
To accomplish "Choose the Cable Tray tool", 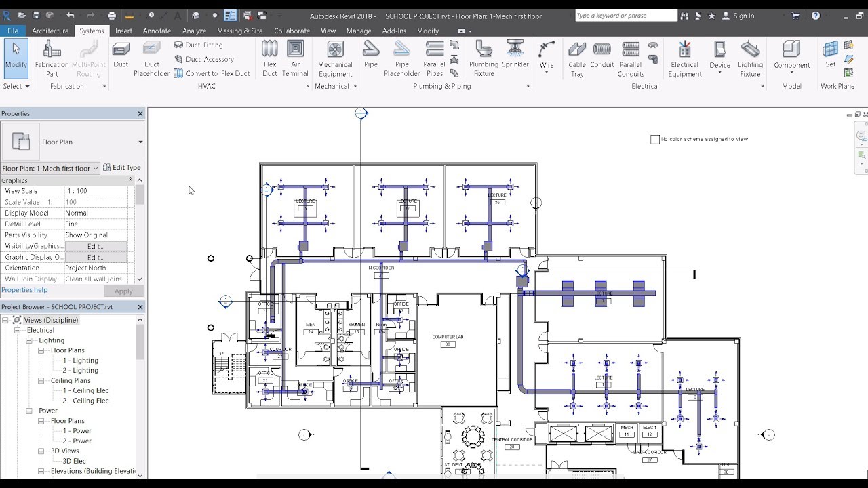I will (x=577, y=59).
